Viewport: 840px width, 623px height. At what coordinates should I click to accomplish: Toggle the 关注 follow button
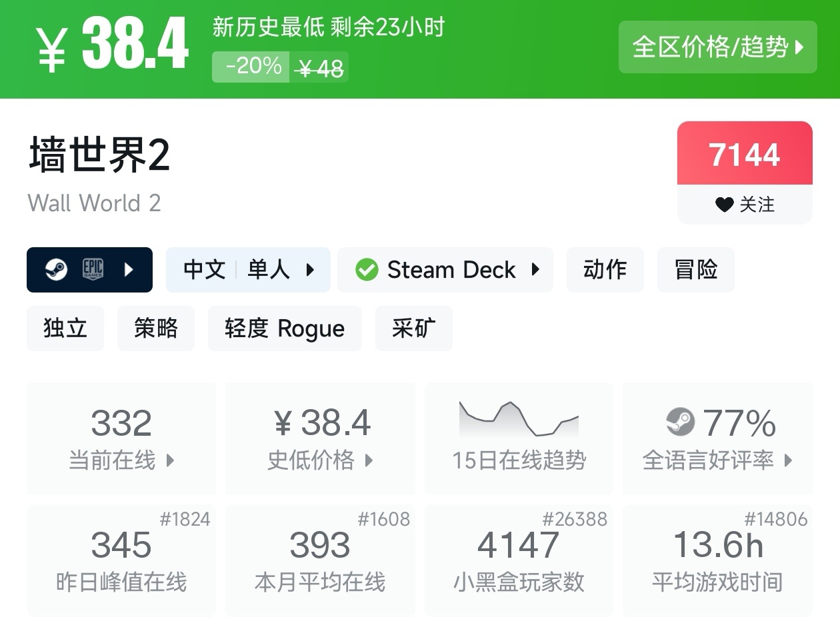pyautogui.click(x=745, y=205)
